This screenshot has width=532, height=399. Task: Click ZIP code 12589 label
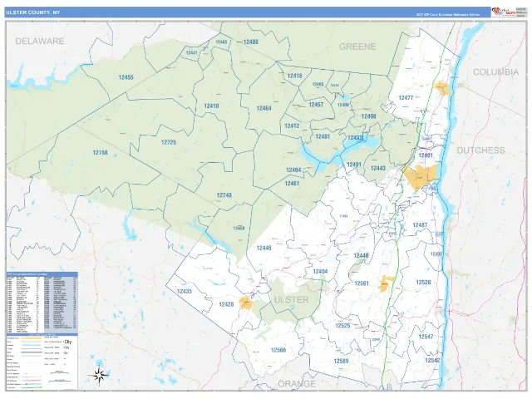[x=341, y=361]
